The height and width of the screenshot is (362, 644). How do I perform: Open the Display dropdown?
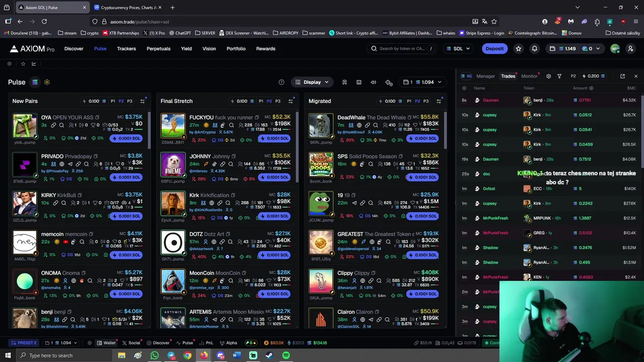[x=312, y=82]
